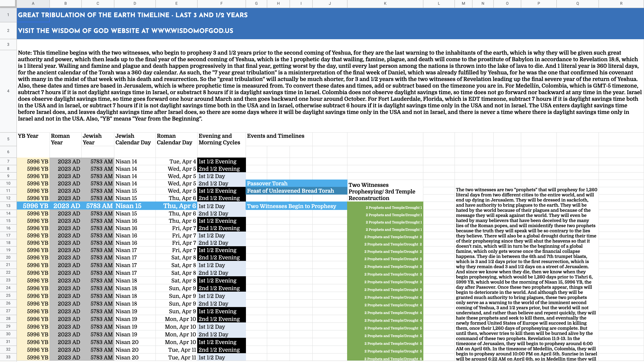Select Tue, Apr 11 cell in row 32
644x362 pixels.
point(176,350)
